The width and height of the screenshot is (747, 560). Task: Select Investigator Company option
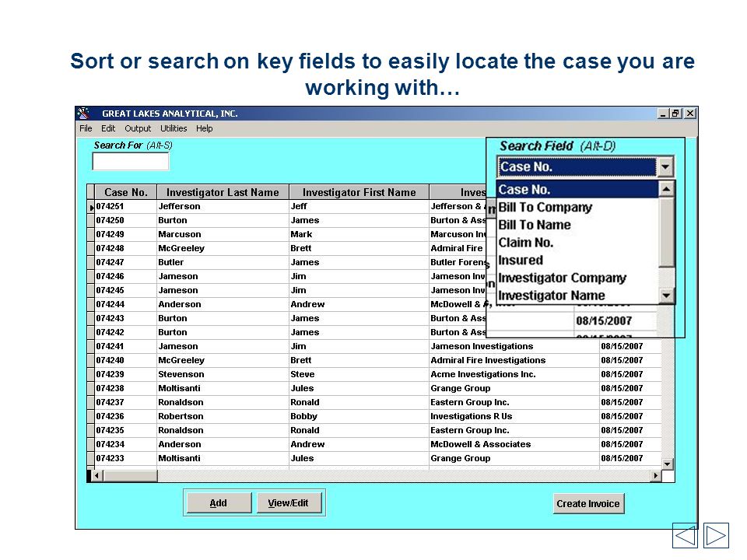coord(577,278)
